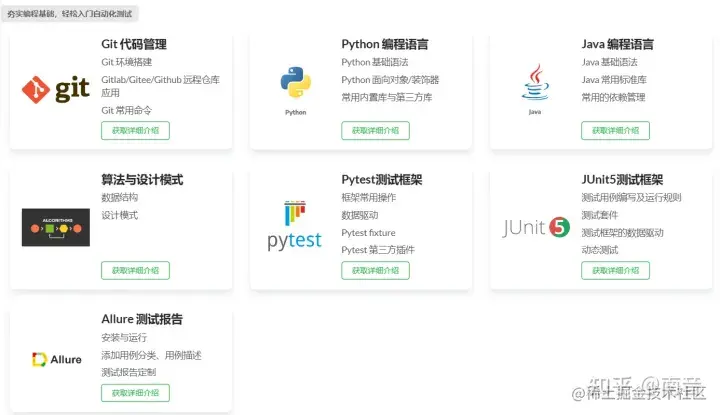720x415 pixels.
Task: Click the Allure logo
Action: point(57,359)
